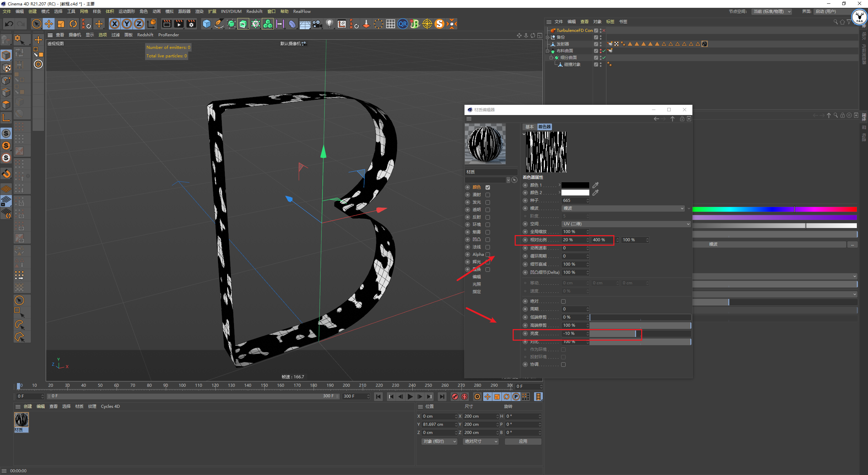Open the 空间 UV (二维) dropdown
The width and height of the screenshot is (868, 475).
point(626,224)
